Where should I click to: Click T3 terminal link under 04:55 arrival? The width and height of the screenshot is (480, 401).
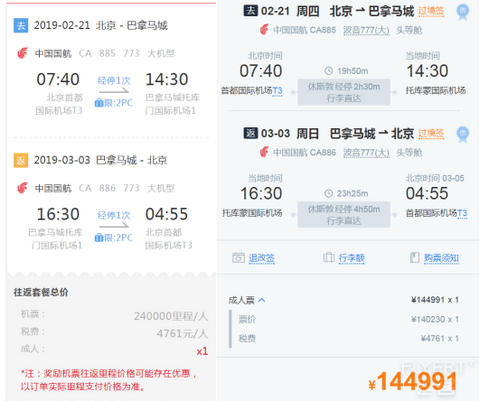click(462, 213)
